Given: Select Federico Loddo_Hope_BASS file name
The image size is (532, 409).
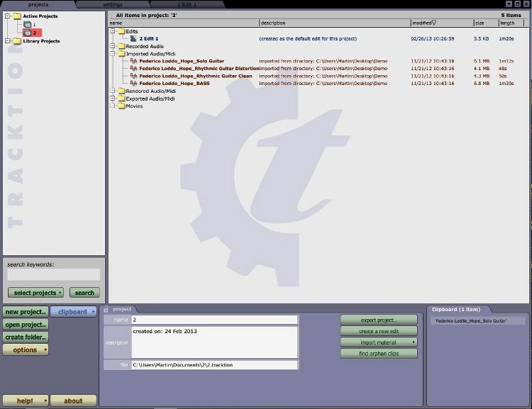Looking at the screenshot, I should tap(174, 84).
